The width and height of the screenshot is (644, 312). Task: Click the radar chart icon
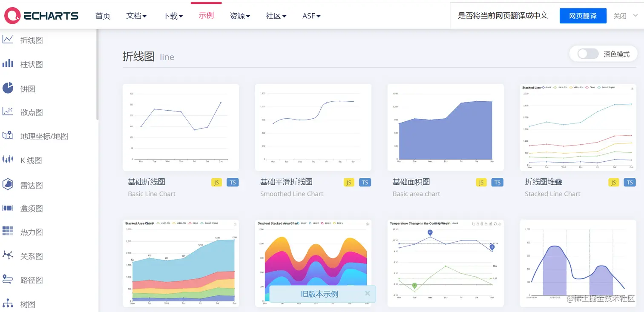(8, 184)
